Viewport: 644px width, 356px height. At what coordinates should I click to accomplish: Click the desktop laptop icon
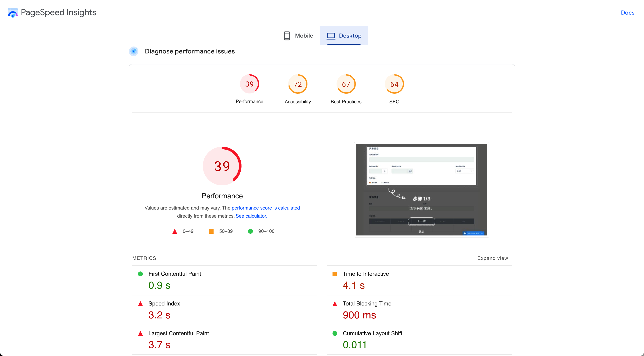click(x=331, y=36)
